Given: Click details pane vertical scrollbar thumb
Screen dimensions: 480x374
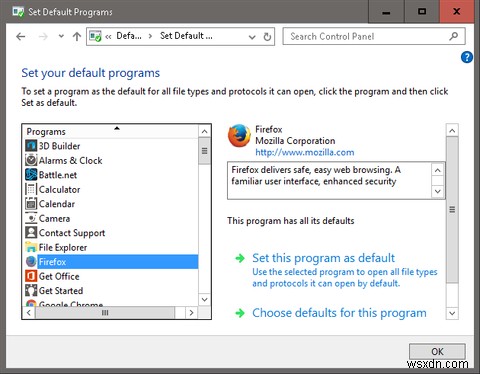Looking at the screenshot, I should coord(452,210).
